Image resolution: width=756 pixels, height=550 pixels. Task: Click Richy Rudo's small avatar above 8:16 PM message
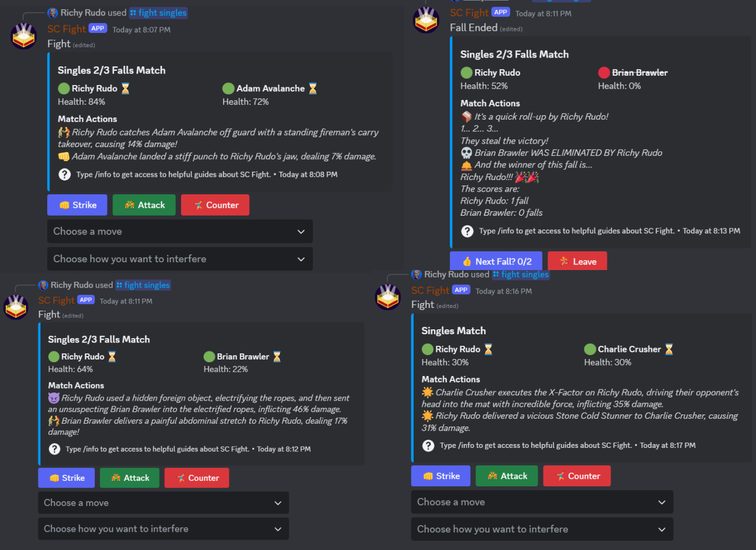pyautogui.click(x=416, y=274)
